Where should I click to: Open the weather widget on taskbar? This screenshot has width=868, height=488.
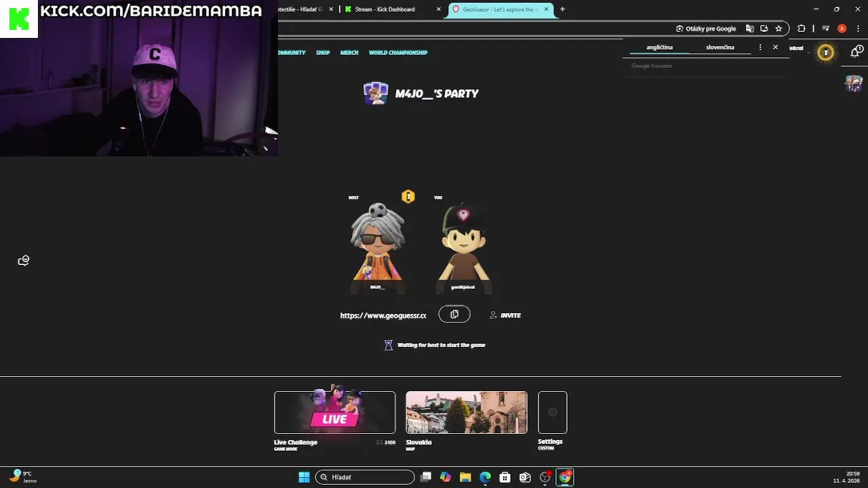point(22,476)
